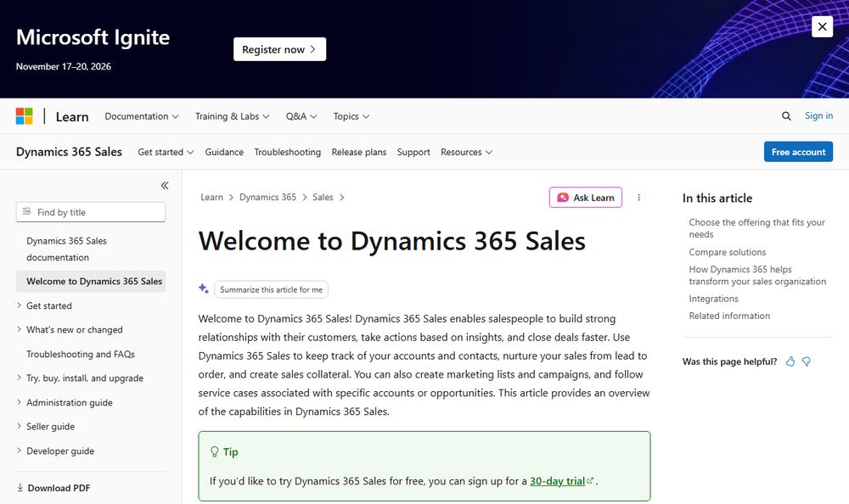Viewport: 849px width, 504px height.
Task: Click the Tip lightbulb icon
Action: 215,451
